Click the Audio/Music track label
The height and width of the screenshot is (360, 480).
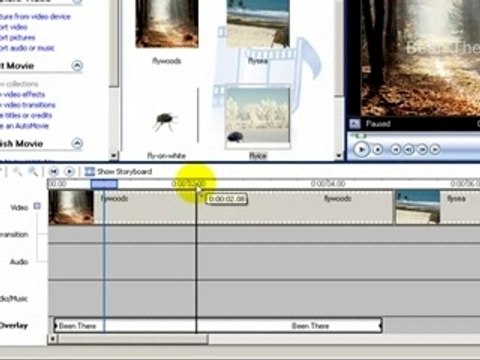(14, 299)
